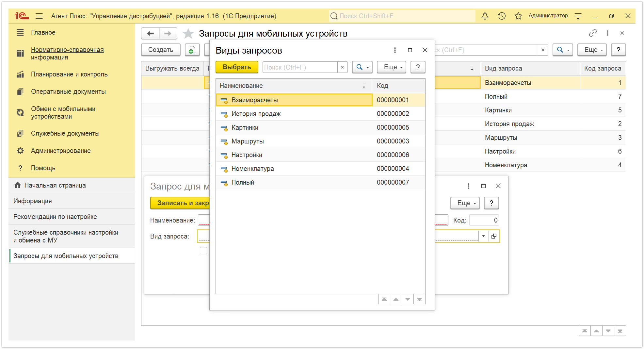Add page to favorites with gray star
The width and height of the screenshot is (644, 349).
point(188,33)
